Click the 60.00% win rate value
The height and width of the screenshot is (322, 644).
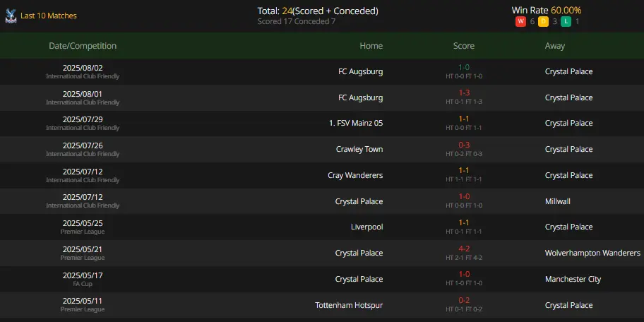tap(566, 11)
